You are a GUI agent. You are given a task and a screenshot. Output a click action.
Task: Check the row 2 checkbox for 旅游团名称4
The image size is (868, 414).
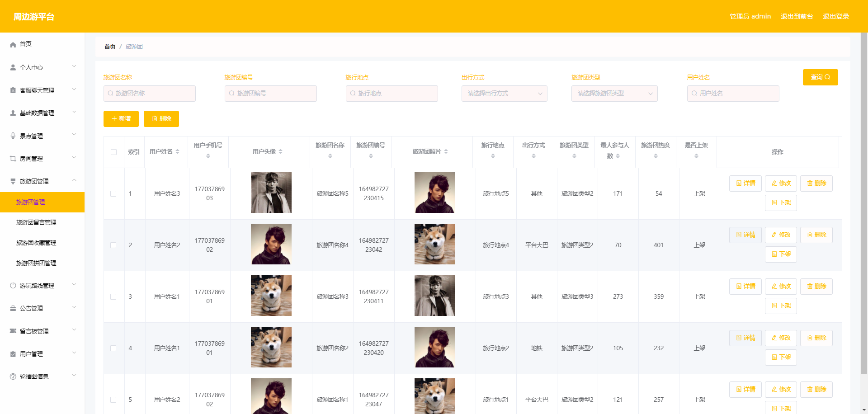(113, 245)
